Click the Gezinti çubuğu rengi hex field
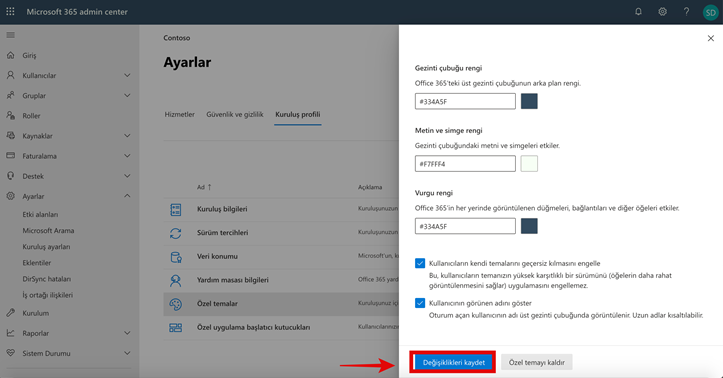The width and height of the screenshot is (723, 378). pyautogui.click(x=465, y=101)
